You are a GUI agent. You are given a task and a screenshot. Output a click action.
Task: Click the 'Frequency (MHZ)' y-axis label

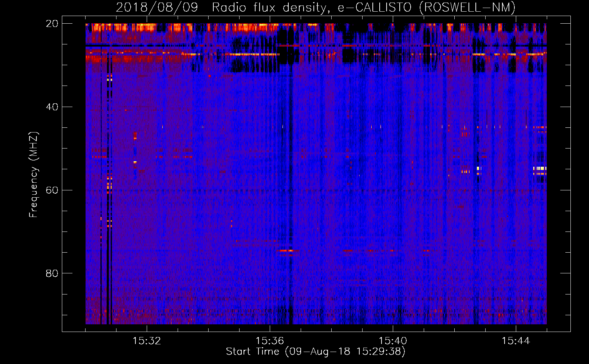(x=33, y=174)
